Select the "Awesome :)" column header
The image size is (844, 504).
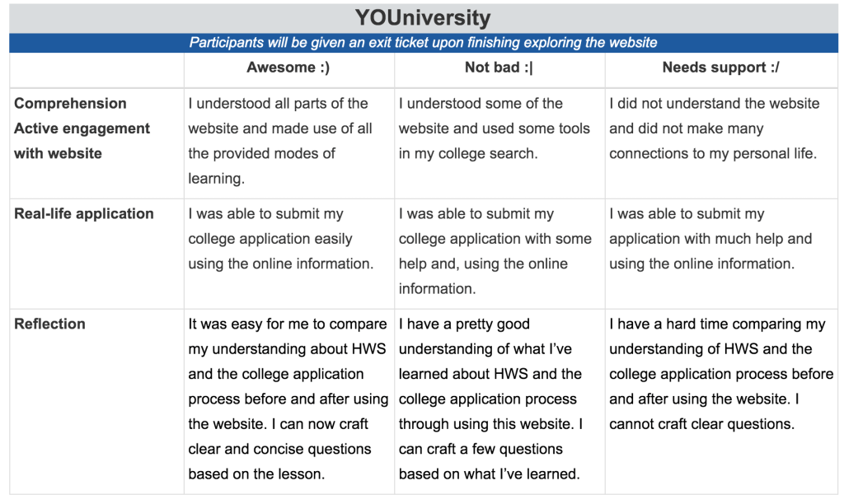click(x=288, y=68)
